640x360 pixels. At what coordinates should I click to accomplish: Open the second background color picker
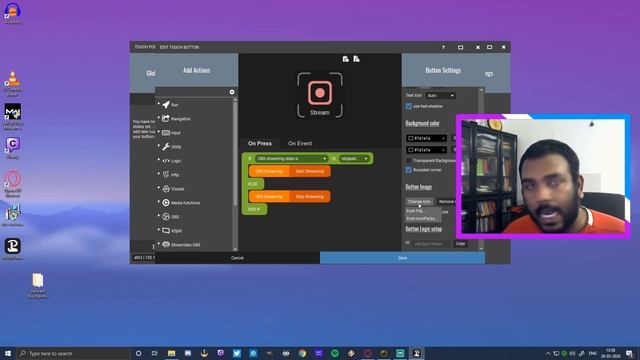(x=426, y=150)
